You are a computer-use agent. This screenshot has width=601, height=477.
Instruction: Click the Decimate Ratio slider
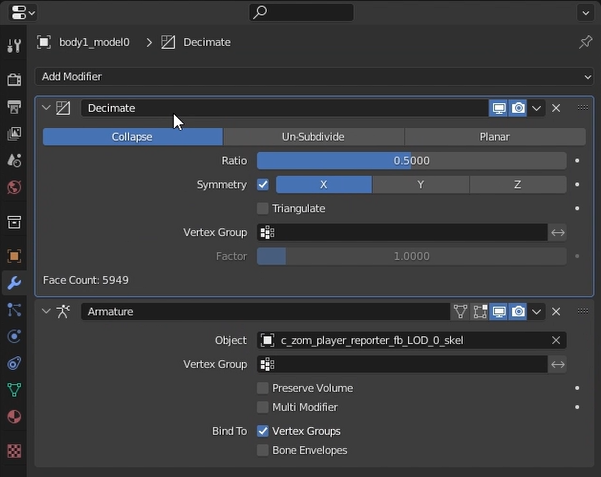click(411, 161)
